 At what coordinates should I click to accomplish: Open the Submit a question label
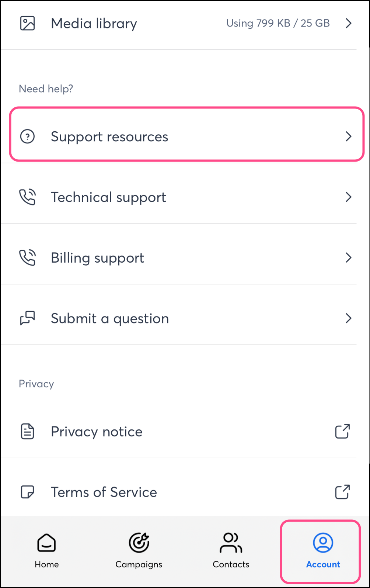110,318
